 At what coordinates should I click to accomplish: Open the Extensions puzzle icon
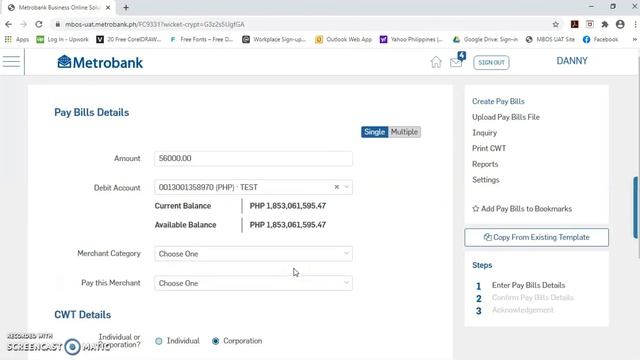coord(605,24)
